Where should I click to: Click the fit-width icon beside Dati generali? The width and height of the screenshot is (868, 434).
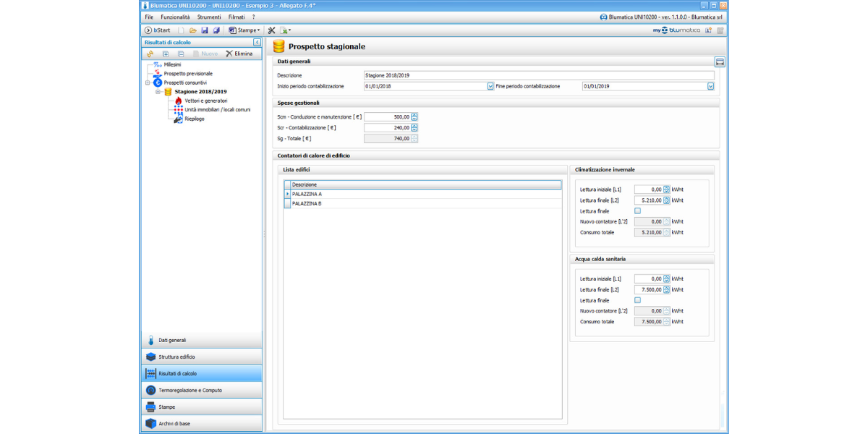pyautogui.click(x=720, y=62)
